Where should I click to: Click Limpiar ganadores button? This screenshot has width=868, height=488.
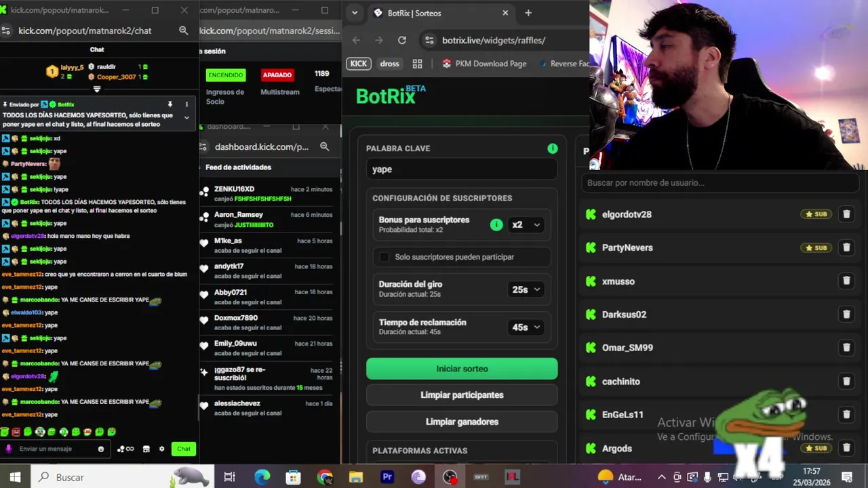coord(462,422)
